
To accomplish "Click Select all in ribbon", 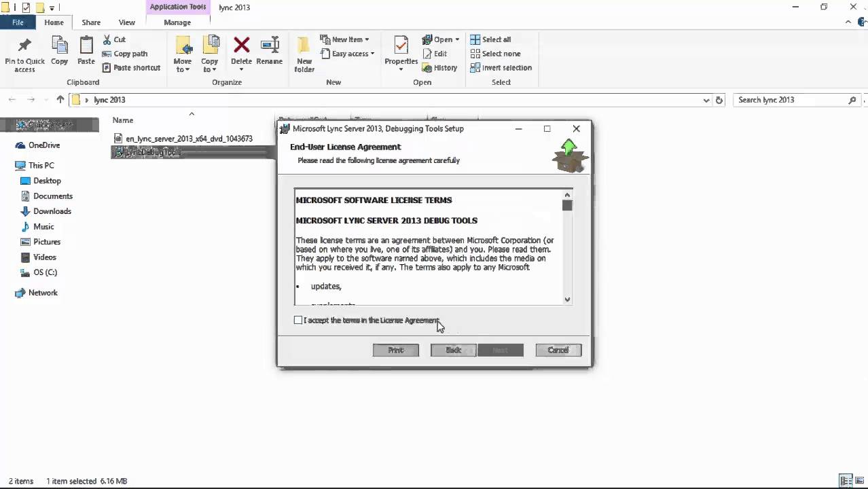I will 490,39.
